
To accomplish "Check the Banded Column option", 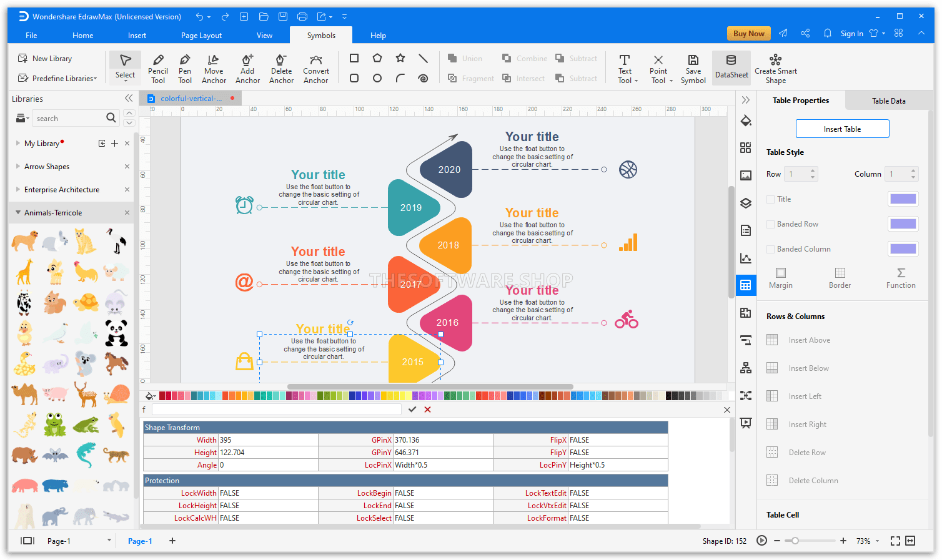I will [771, 249].
